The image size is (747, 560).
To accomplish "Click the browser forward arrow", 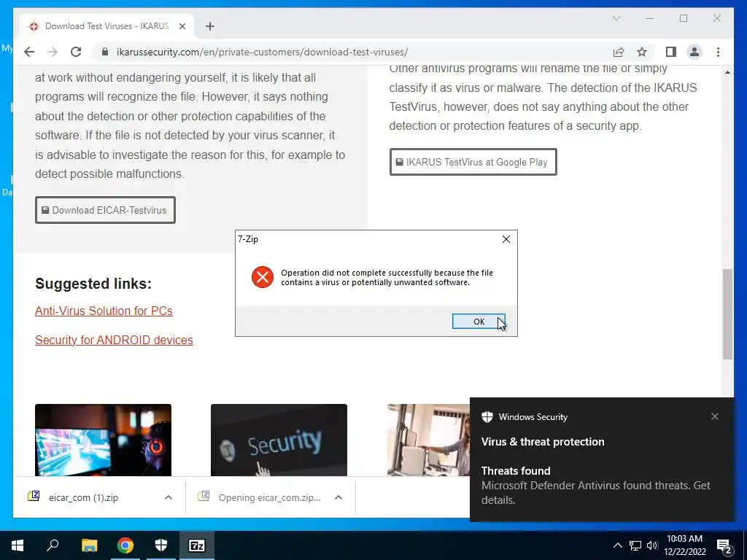I will coord(53,52).
